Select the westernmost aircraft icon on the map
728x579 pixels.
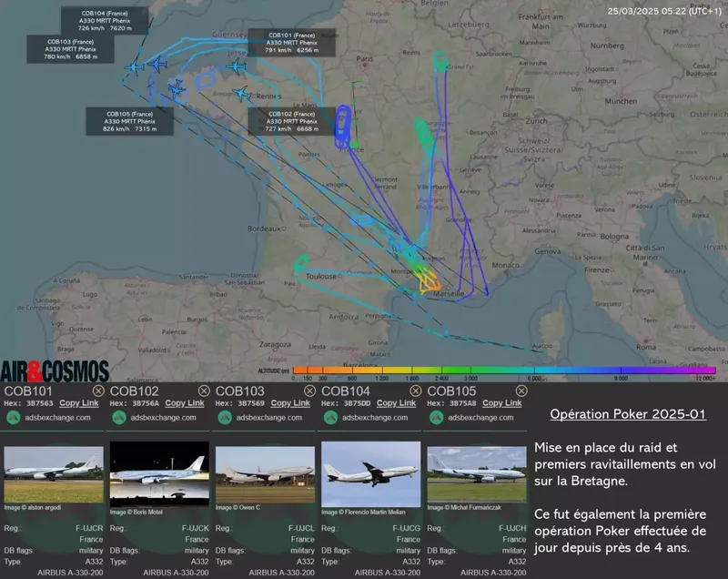point(136,66)
